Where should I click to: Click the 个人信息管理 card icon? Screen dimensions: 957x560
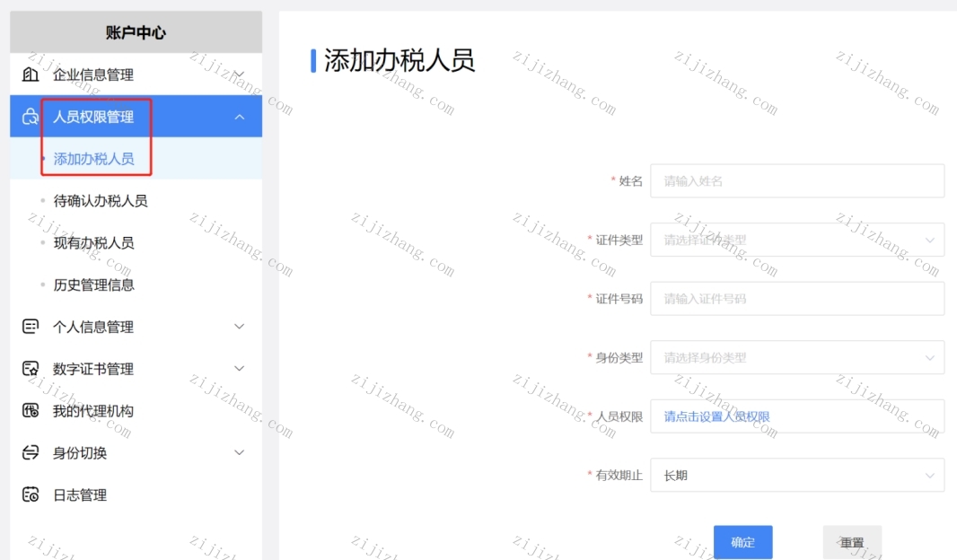31,327
